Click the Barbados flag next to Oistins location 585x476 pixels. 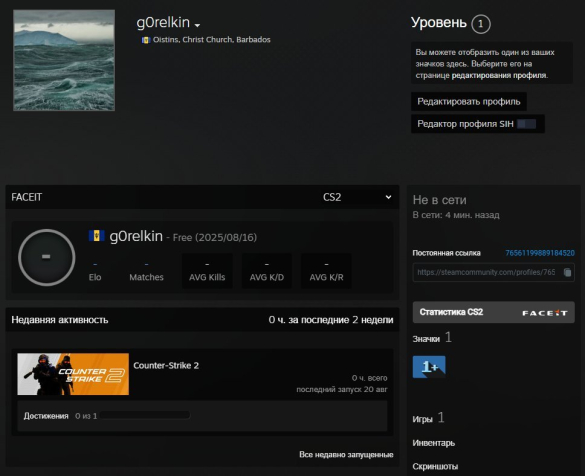(x=146, y=40)
